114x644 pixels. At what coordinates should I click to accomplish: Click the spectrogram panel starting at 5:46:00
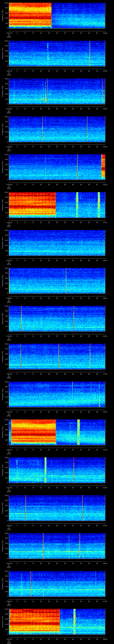click(57, 584)
